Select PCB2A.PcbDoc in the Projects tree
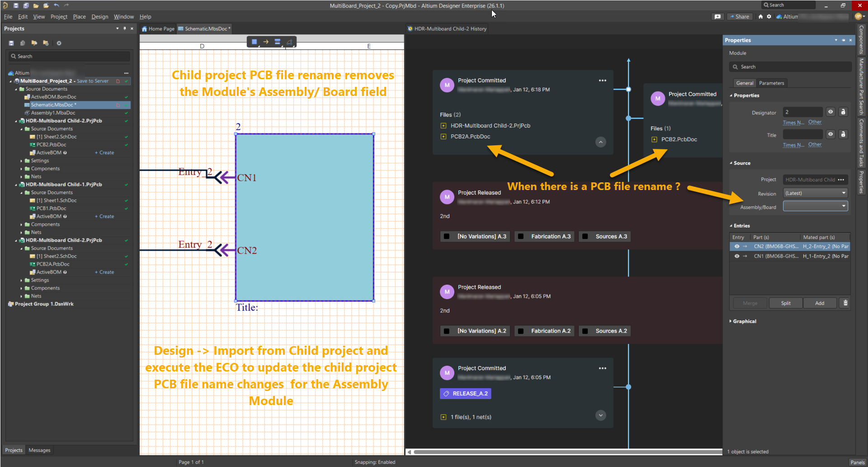868x467 pixels. [53, 264]
